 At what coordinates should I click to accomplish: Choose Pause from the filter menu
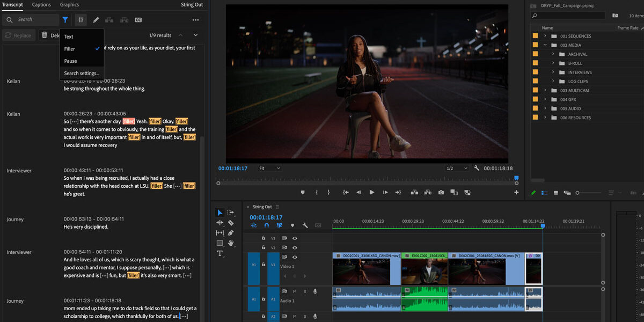pyautogui.click(x=70, y=61)
